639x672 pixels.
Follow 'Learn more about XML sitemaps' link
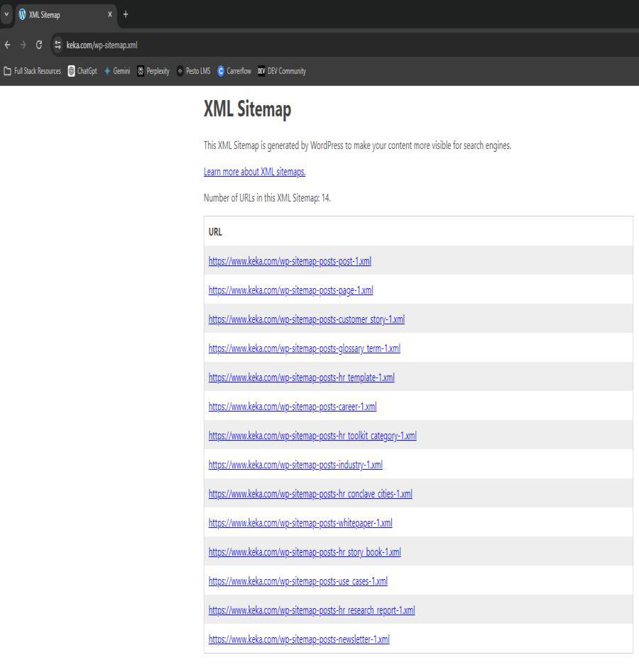point(254,172)
